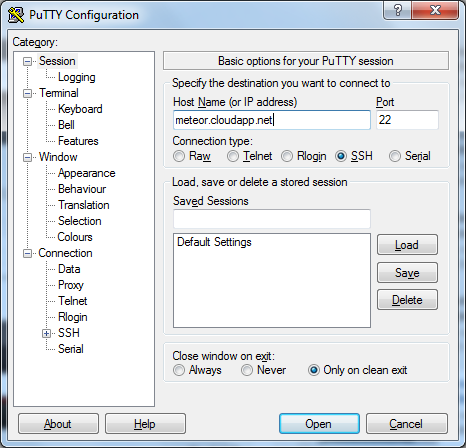Viewport: 466px width, 448px height.
Task: Open Features settings
Action: point(78,141)
